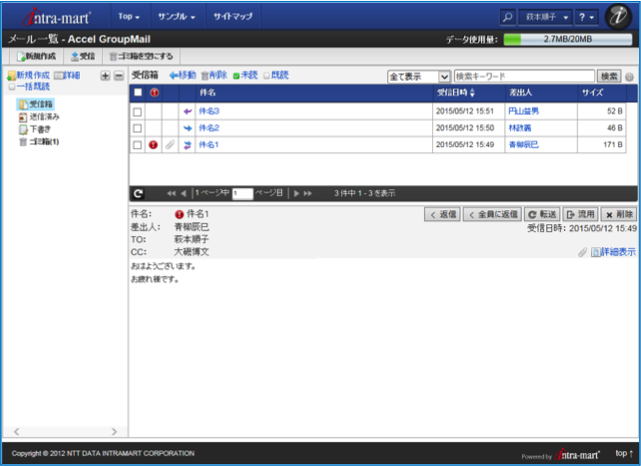This screenshot has width=641, height=466.
Task: Open mail 件名2
Action: tap(209, 128)
